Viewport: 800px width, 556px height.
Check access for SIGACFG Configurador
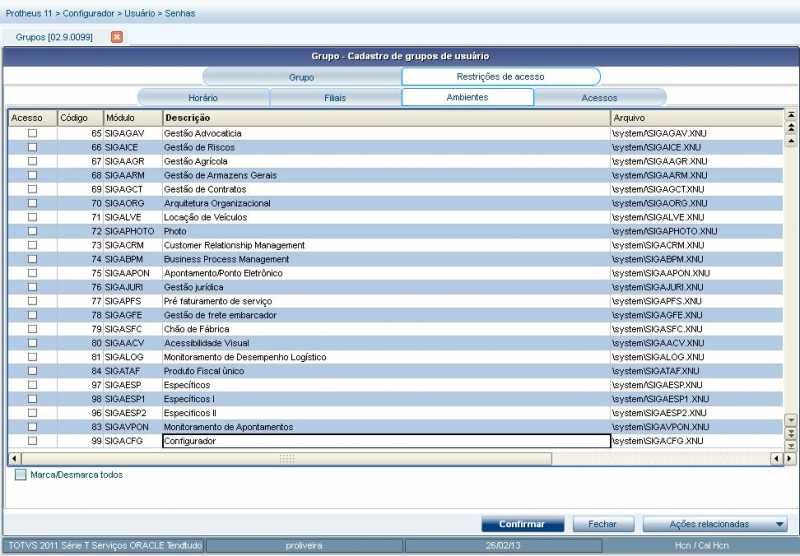pyautogui.click(x=33, y=441)
